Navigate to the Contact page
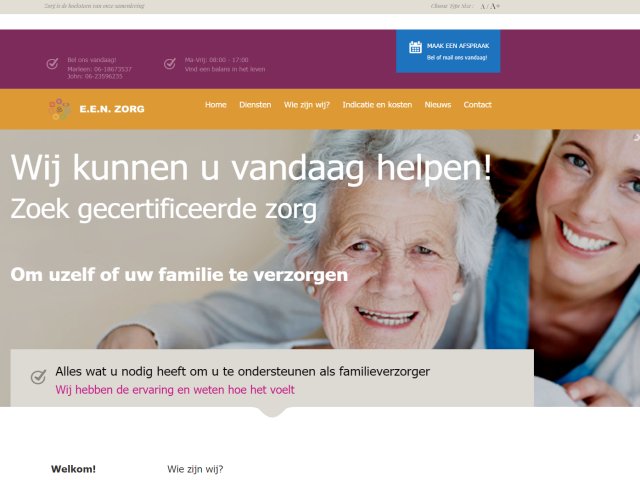Screen dimensions: 640x480 (x=477, y=104)
